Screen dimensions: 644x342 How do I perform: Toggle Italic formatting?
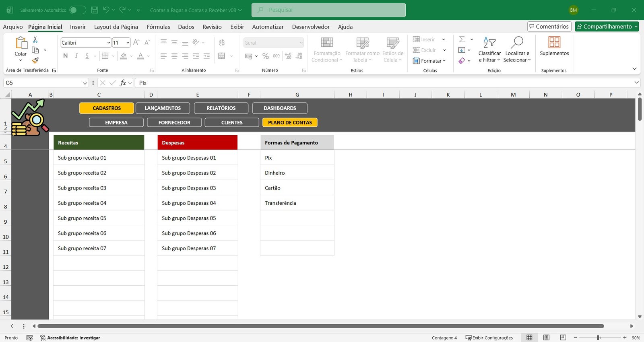coord(76,56)
